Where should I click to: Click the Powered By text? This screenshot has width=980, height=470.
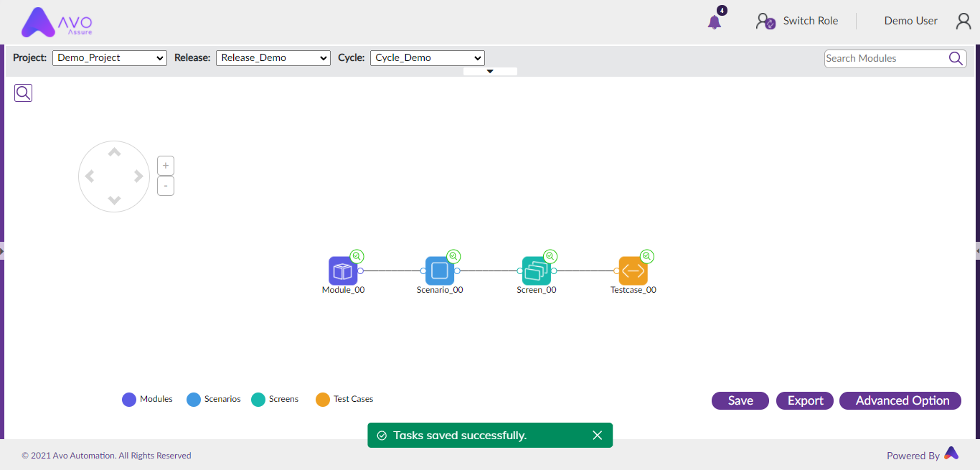[x=913, y=456]
